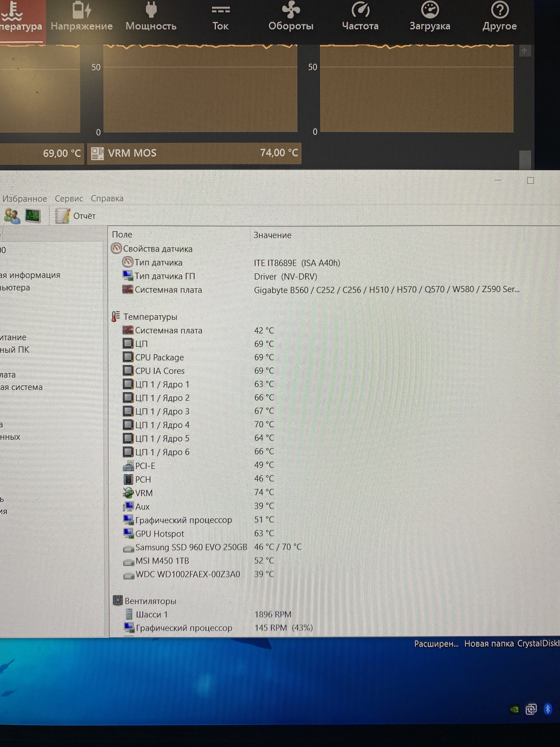Click the VRM sensor icon
The height and width of the screenshot is (747, 560).
[128, 493]
